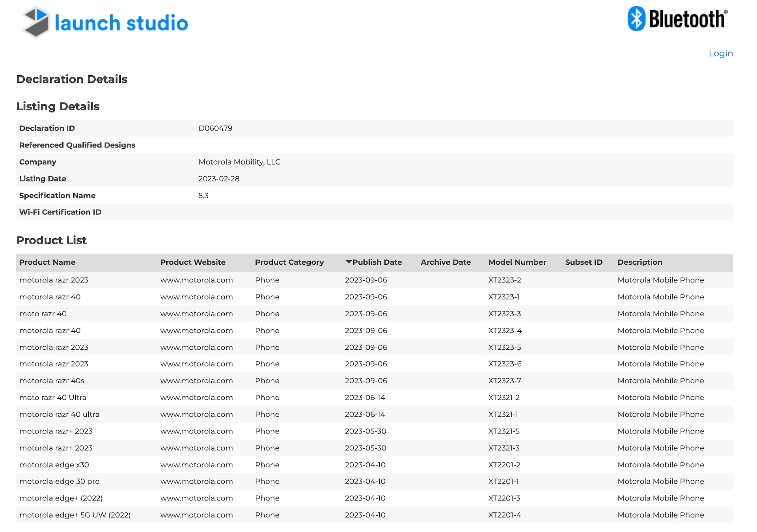The width and height of the screenshot is (757, 532).
Task: Open website link for XT2323-2 row
Action: point(196,280)
